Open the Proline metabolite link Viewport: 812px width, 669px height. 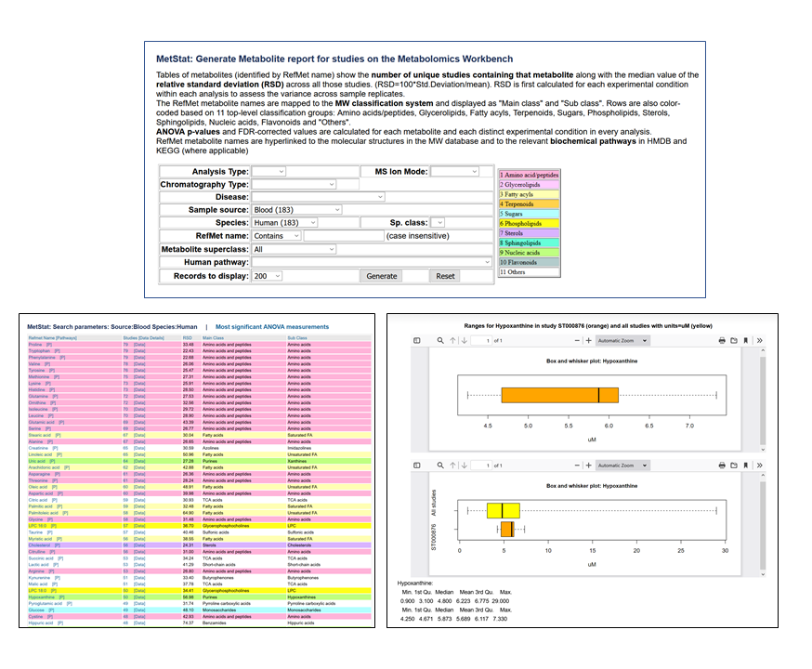35,345
